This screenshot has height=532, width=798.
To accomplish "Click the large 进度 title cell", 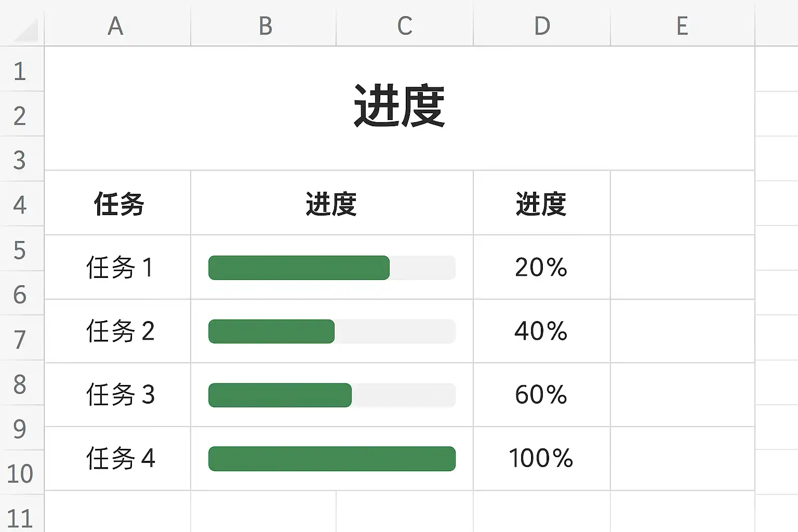I will click(399, 107).
